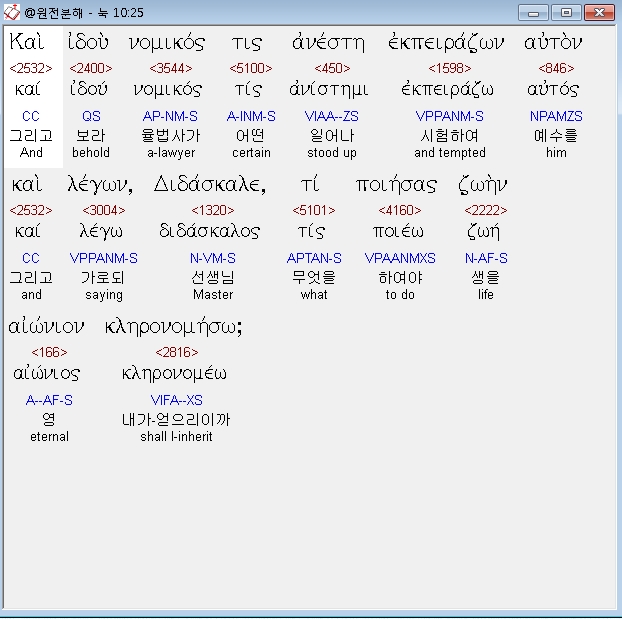Click the parsing code VPAANMXS

[400, 258]
